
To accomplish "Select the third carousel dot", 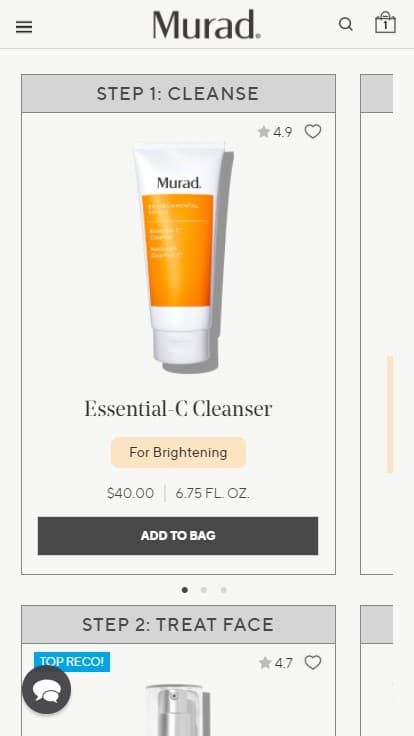I will tap(223, 590).
